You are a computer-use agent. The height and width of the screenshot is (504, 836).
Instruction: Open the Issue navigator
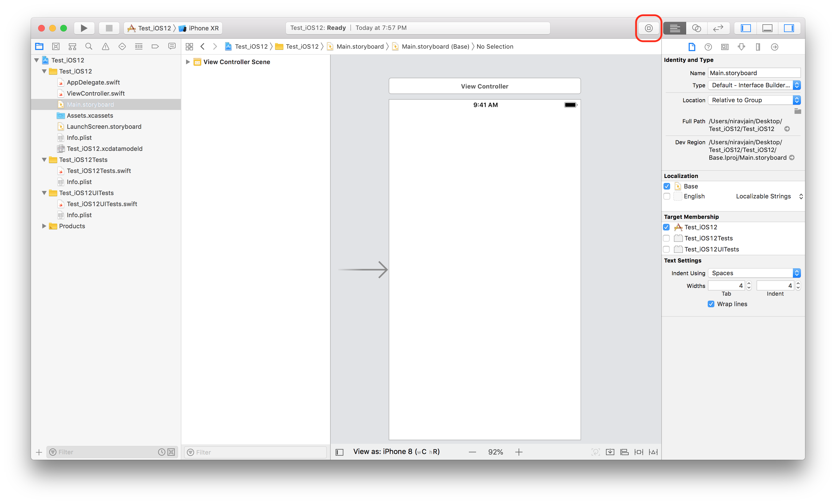[x=106, y=46]
